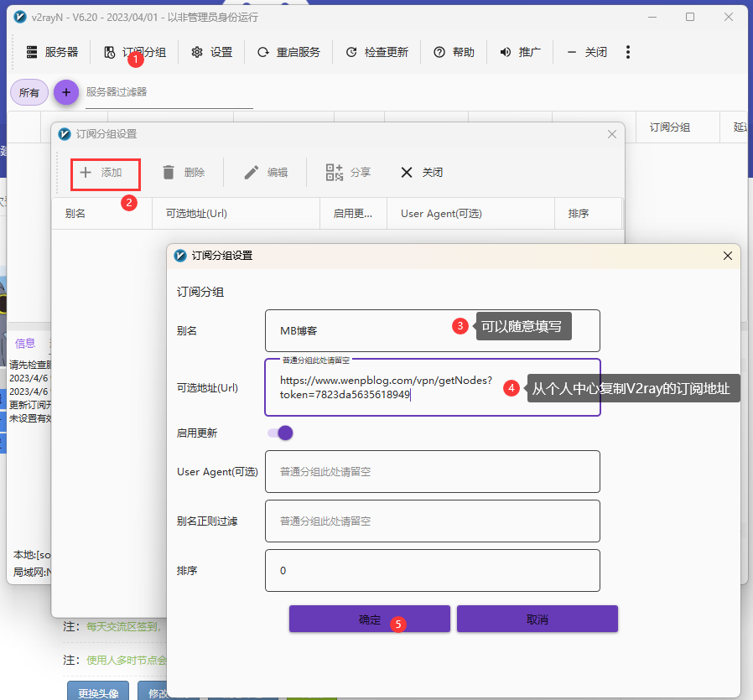The image size is (753, 700).
Task: Click the User Agent(可选) column header
Action: point(470,214)
